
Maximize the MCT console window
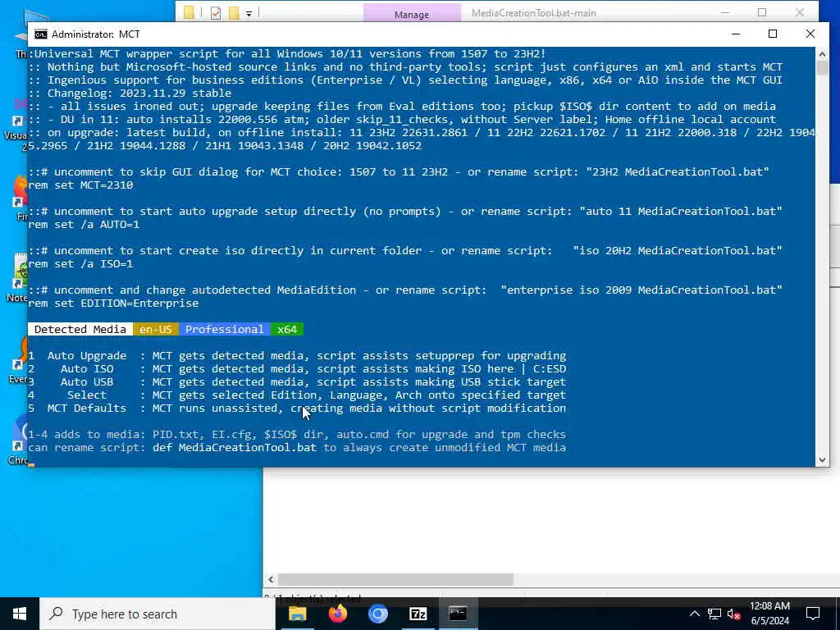[773, 34]
